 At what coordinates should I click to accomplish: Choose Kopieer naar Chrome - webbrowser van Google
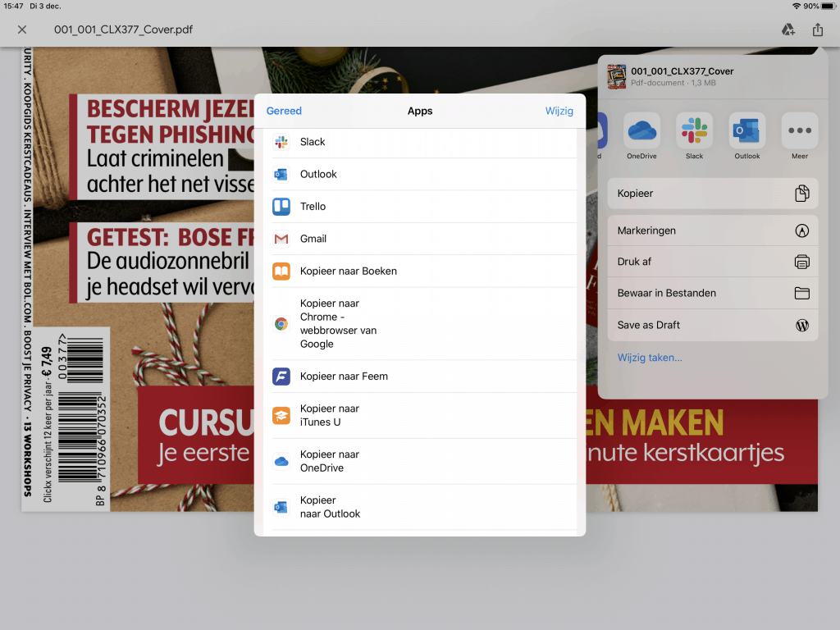pos(420,323)
